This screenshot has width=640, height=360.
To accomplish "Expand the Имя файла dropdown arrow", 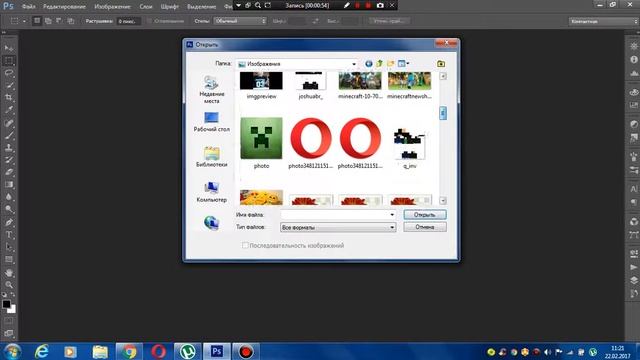I will coord(392,215).
